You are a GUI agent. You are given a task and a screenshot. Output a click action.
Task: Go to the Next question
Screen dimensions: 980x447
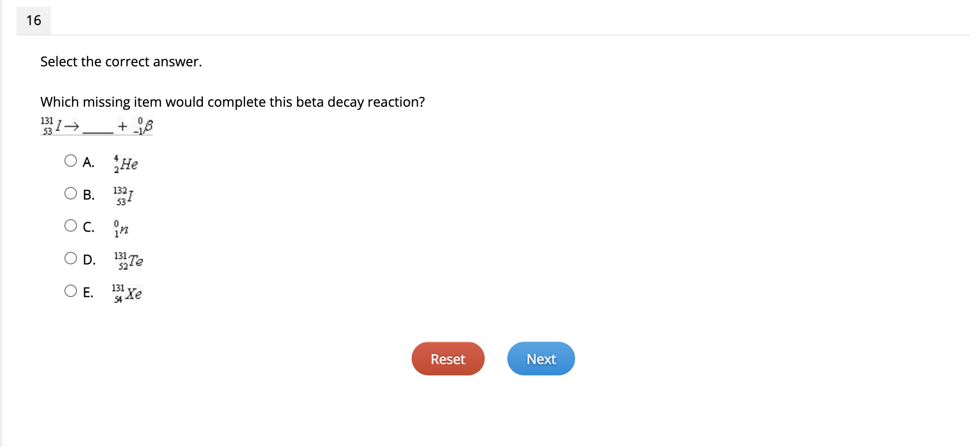(x=541, y=359)
